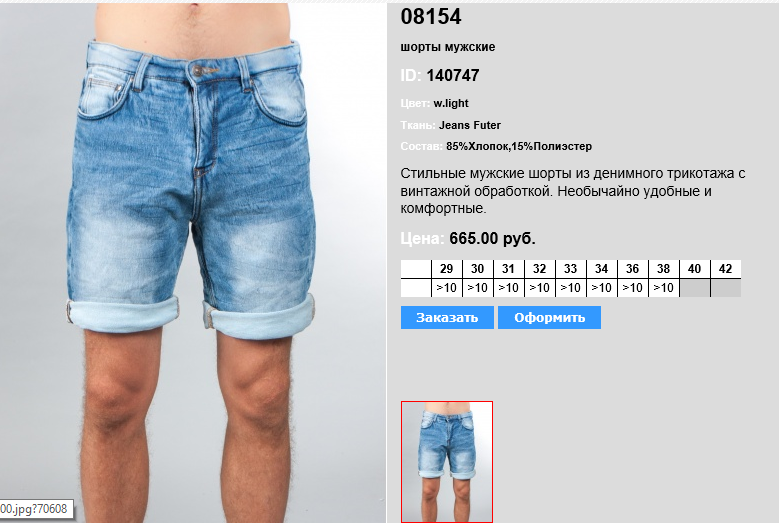Pick size 31 column header
Image resolution: width=779 pixels, height=523 pixels.
tap(508, 269)
